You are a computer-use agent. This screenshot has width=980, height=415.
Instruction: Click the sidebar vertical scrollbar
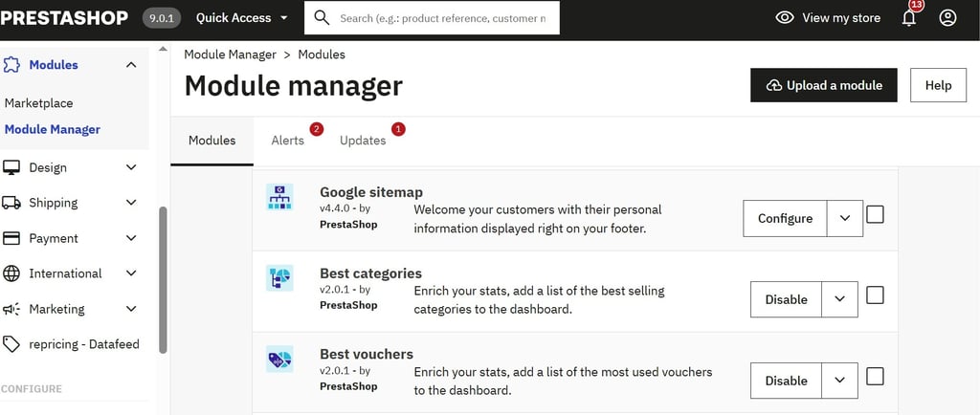click(x=163, y=277)
